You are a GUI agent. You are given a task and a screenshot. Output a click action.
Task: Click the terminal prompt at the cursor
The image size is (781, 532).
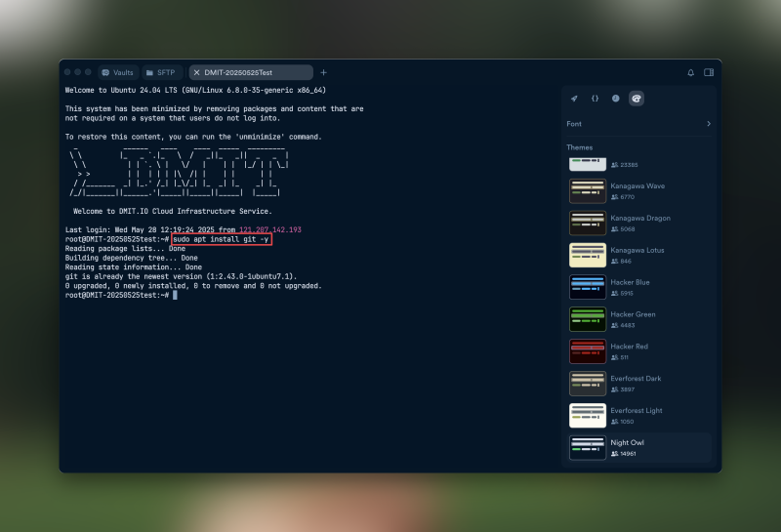pyautogui.click(x=176, y=295)
